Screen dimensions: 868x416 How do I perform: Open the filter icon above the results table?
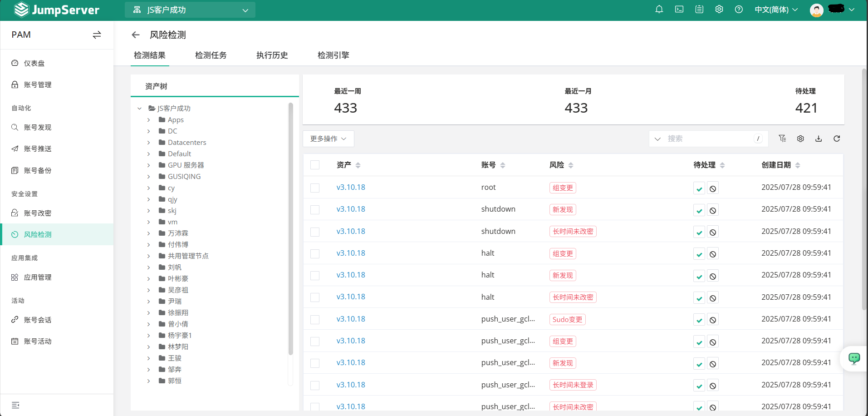[x=782, y=139]
